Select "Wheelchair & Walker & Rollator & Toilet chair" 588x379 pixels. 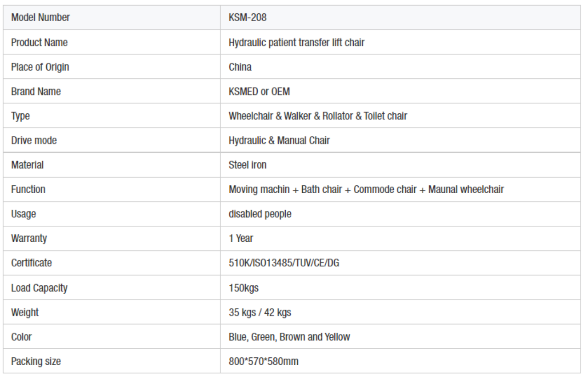318,116
